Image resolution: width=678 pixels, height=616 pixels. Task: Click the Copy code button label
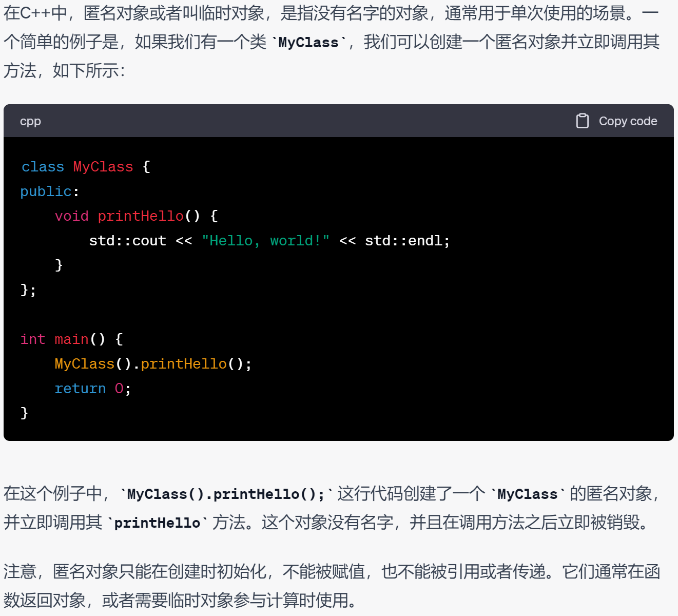pos(628,121)
